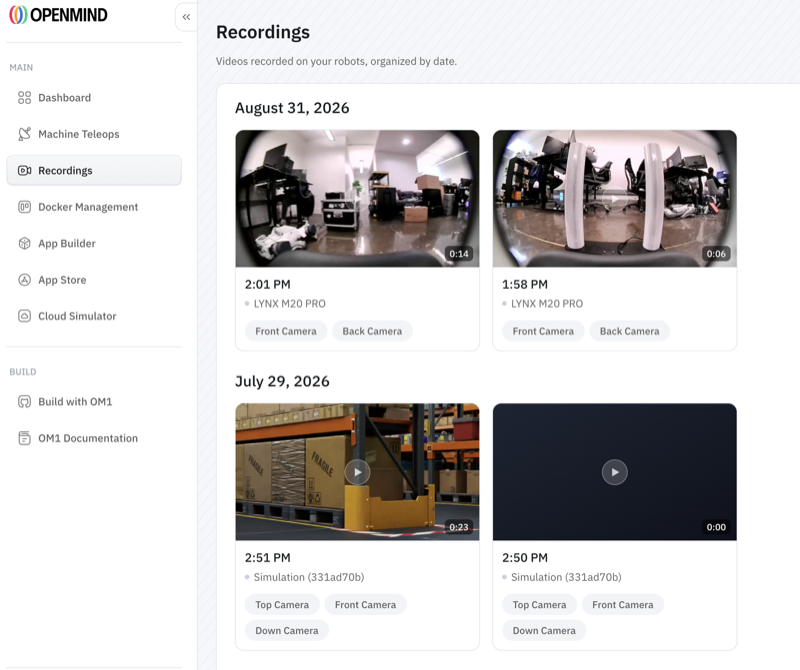Screen dimensions: 800x670
Task: Select Front Camera on 1:58 PM recording
Action: [x=543, y=331]
